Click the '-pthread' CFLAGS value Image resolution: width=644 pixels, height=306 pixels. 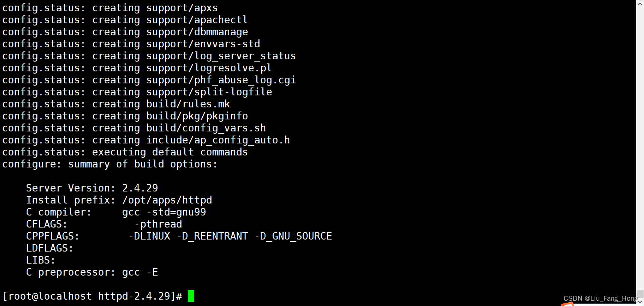[x=158, y=224]
